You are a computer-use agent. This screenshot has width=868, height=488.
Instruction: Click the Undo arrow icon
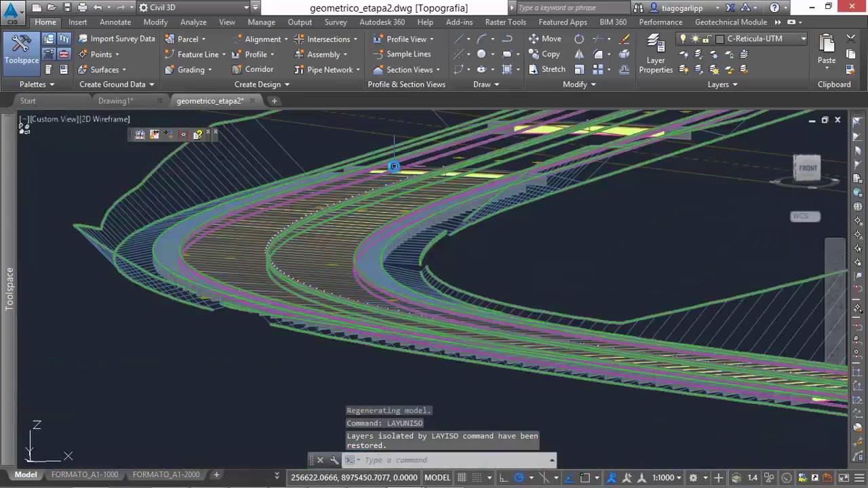(98, 7)
